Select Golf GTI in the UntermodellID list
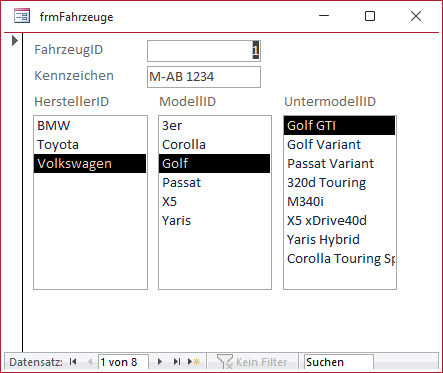This screenshot has height=373, width=443. pos(340,126)
